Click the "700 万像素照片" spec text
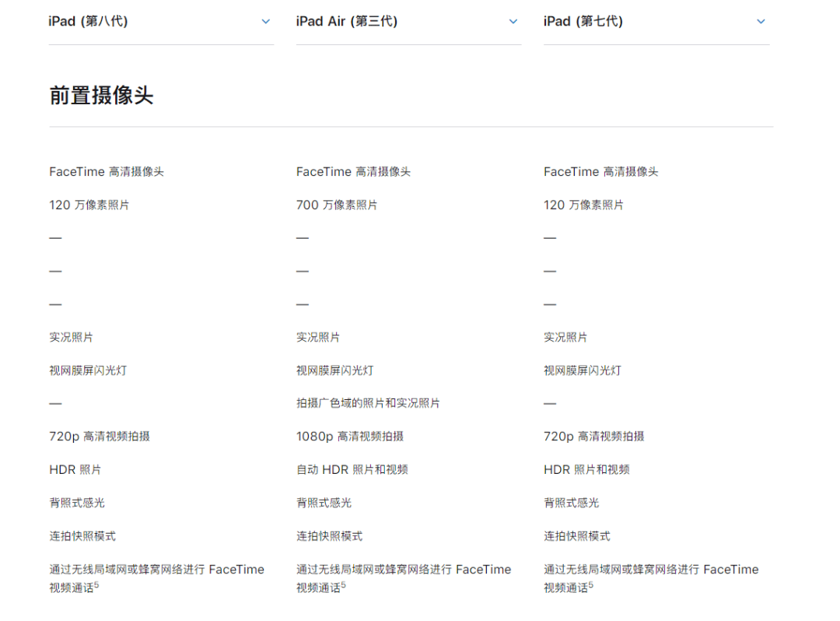This screenshot has width=840, height=621. click(337, 205)
